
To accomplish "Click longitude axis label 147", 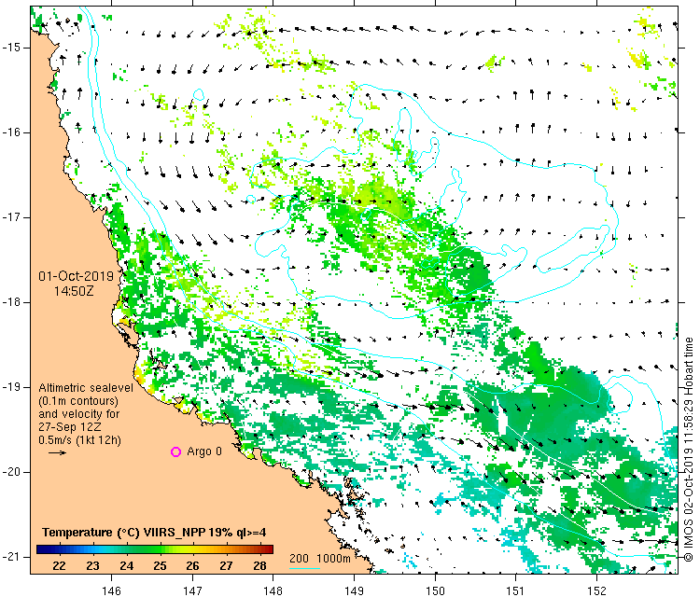I will (x=192, y=590).
